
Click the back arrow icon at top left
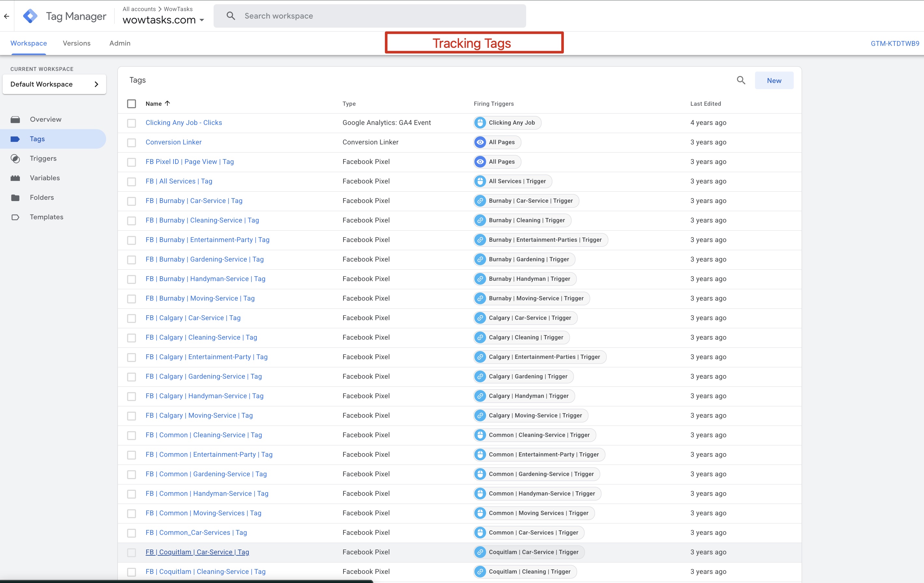(x=7, y=16)
